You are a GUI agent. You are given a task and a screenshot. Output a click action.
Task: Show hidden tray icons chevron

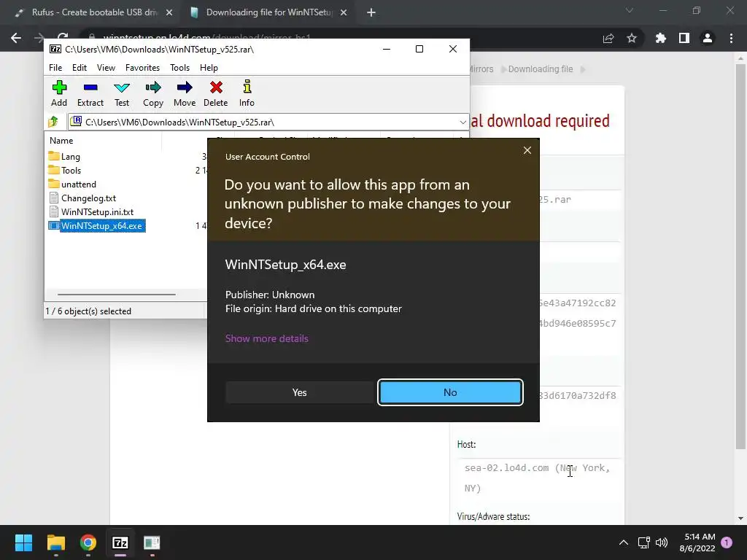coord(623,542)
